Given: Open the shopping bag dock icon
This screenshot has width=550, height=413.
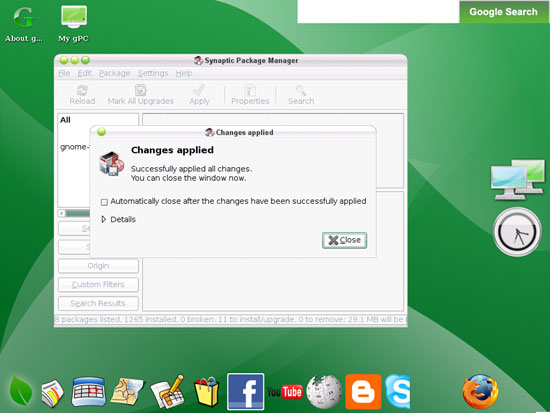Looking at the screenshot, I should coord(207,392).
